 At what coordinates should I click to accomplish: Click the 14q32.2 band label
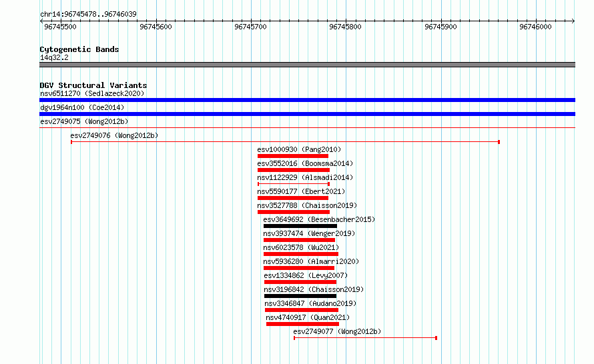point(54,57)
